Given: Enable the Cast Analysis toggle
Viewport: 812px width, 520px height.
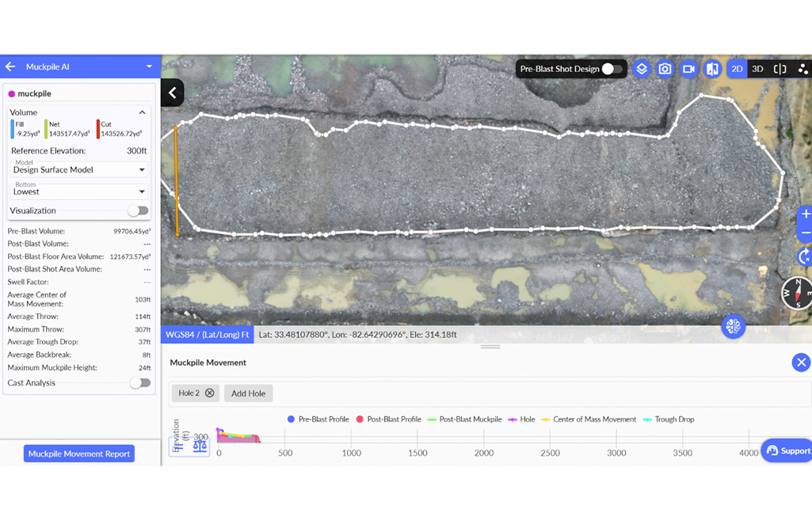Looking at the screenshot, I should [139, 383].
